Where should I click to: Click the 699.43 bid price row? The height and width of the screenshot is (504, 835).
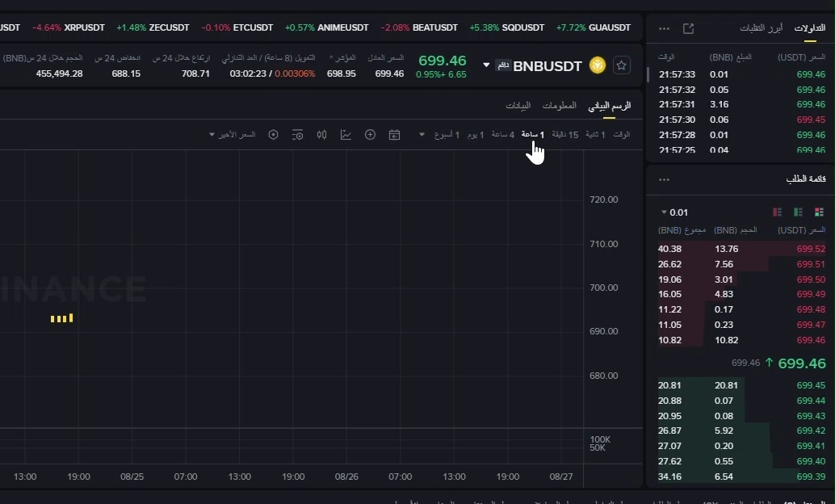[x=741, y=416]
